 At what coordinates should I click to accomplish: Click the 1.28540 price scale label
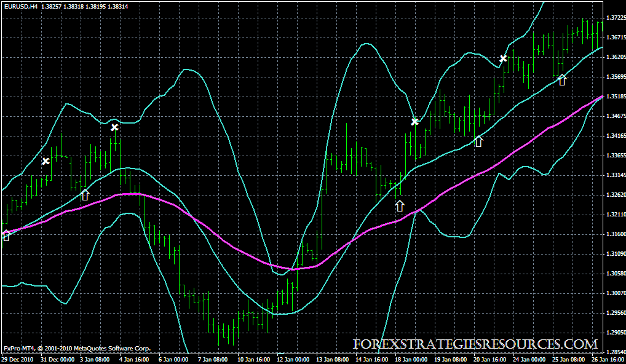pos(615,352)
